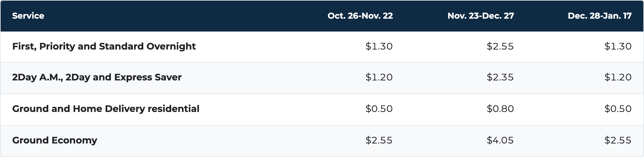Select the $2.55 Overnight rate for Nov. 23-Dec. 27
Viewport: 644px width, 157px height.
(500, 47)
